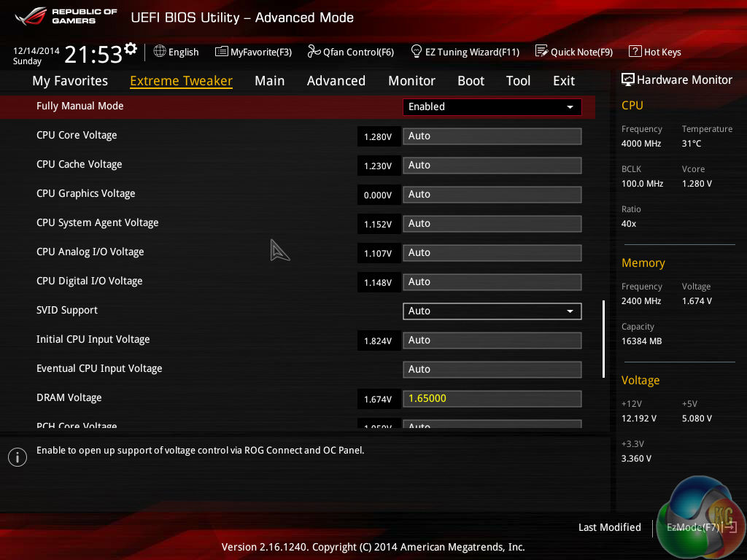
Task: Click the MyFavorite list icon
Action: [222, 52]
